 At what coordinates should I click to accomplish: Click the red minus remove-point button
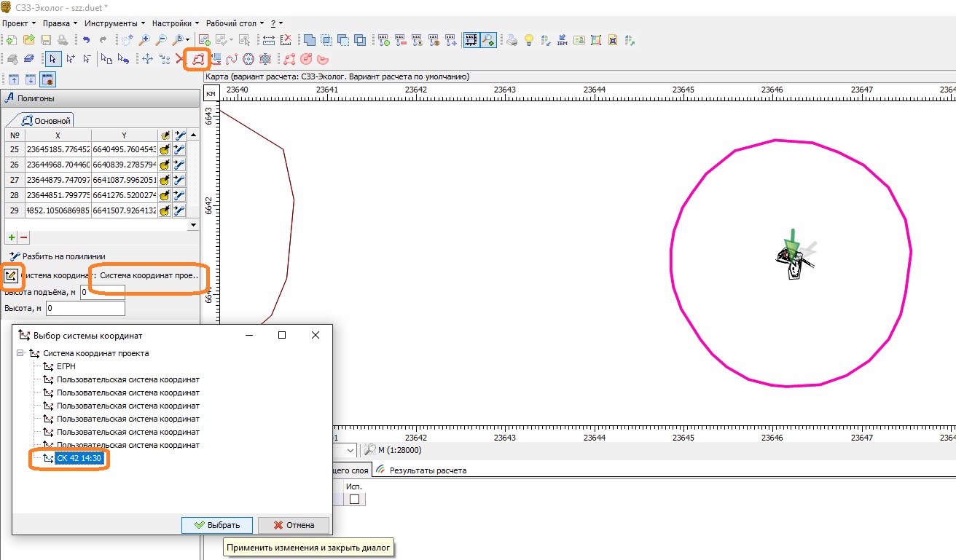pos(23,237)
